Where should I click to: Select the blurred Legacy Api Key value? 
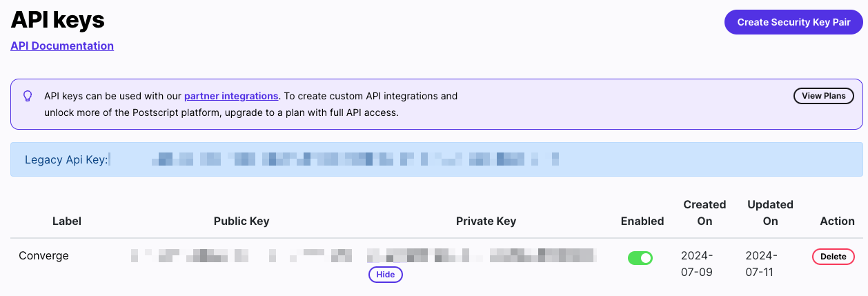355,159
